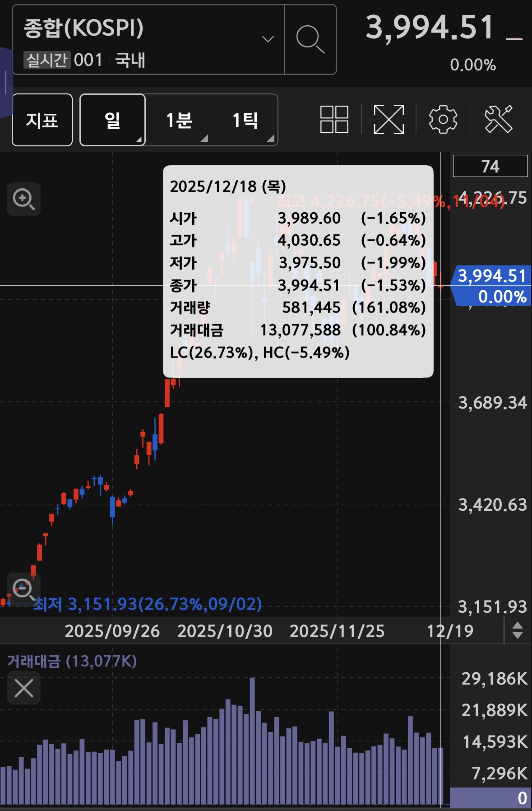
Task: Zoom in the chart with plus magnifier
Action: pyautogui.click(x=24, y=199)
